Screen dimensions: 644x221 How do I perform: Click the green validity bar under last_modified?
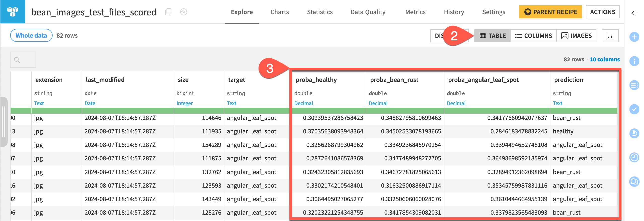[x=128, y=111]
